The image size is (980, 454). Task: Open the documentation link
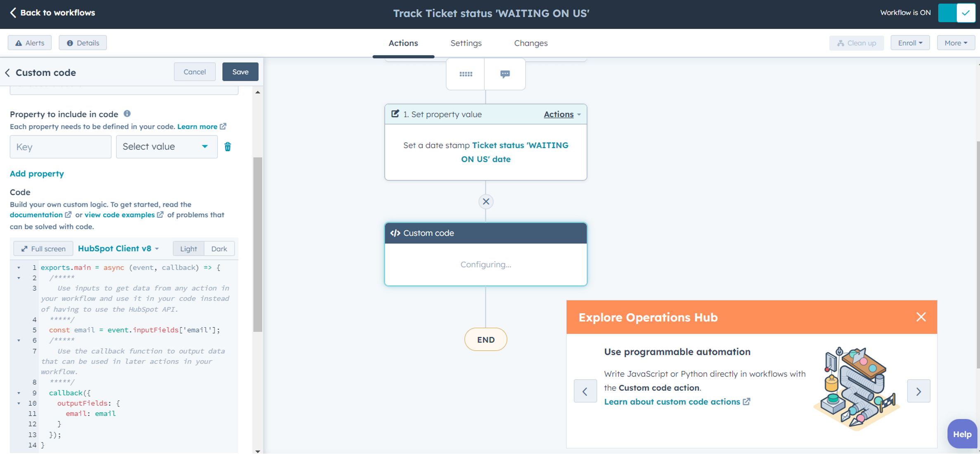coord(40,215)
